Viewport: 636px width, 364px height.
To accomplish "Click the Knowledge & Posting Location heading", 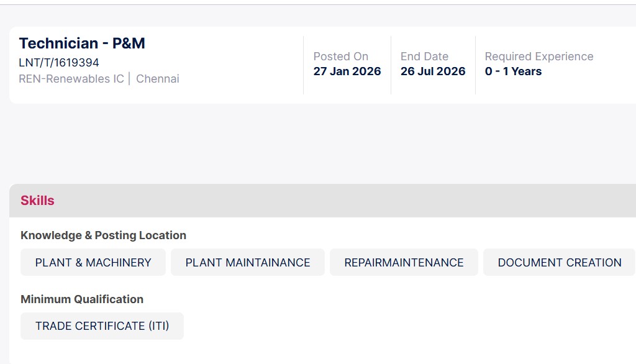I will 103,235.
